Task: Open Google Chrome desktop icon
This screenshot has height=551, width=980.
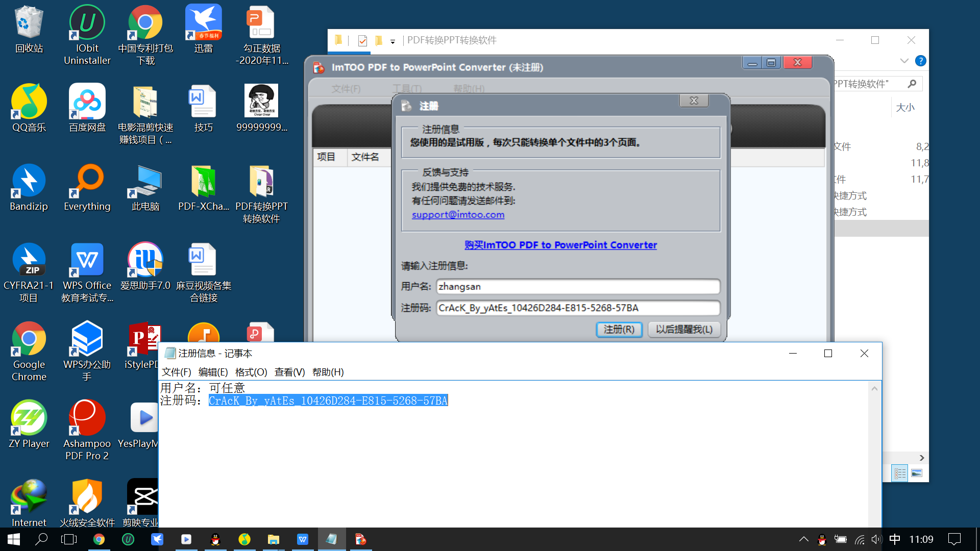Action: [x=29, y=352]
